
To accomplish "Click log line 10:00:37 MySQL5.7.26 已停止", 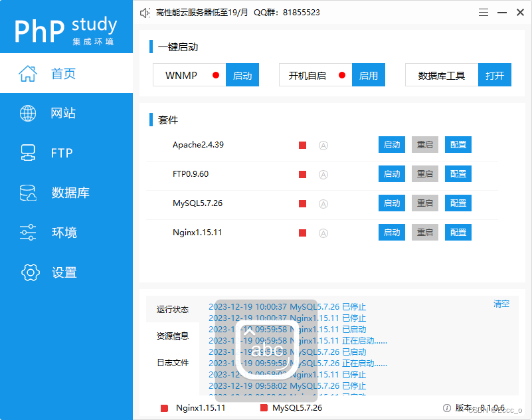I will [288, 307].
